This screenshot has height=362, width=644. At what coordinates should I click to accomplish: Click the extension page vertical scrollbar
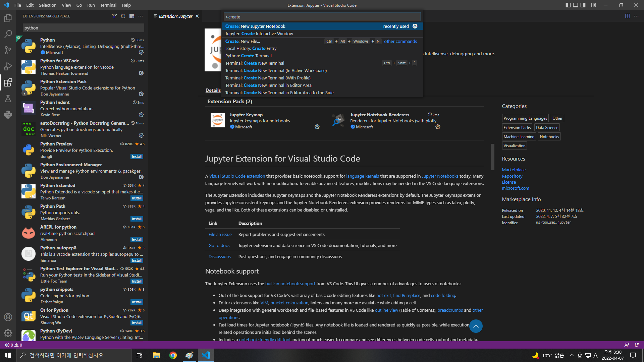492,157
